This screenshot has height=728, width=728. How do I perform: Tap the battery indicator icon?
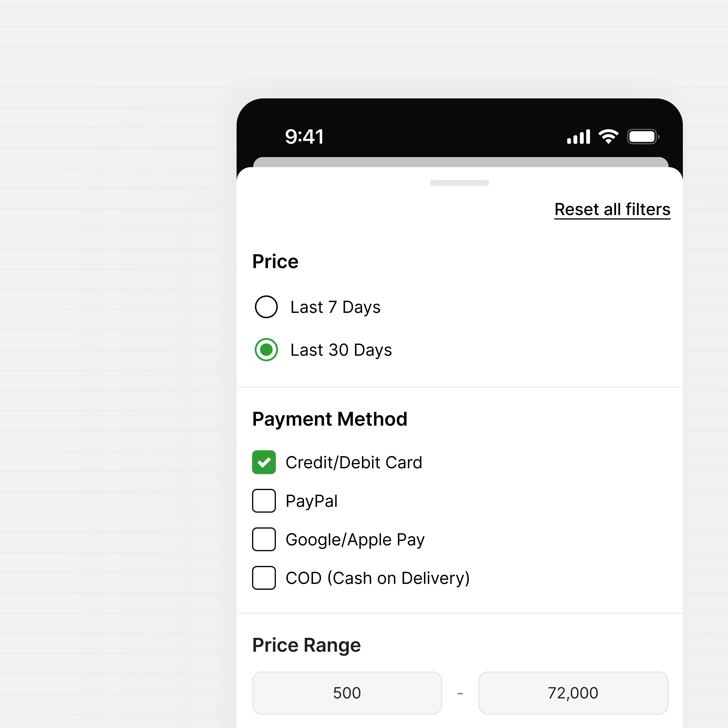click(643, 136)
